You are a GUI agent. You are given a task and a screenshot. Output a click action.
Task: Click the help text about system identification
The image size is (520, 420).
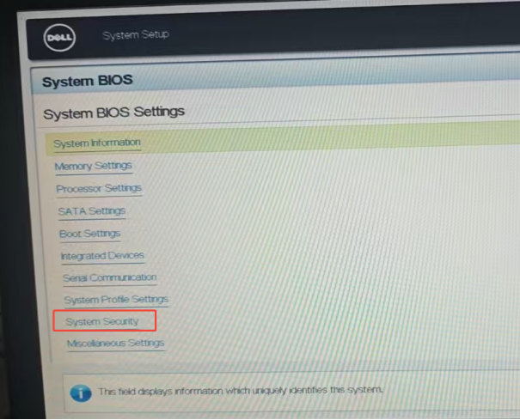tap(241, 391)
